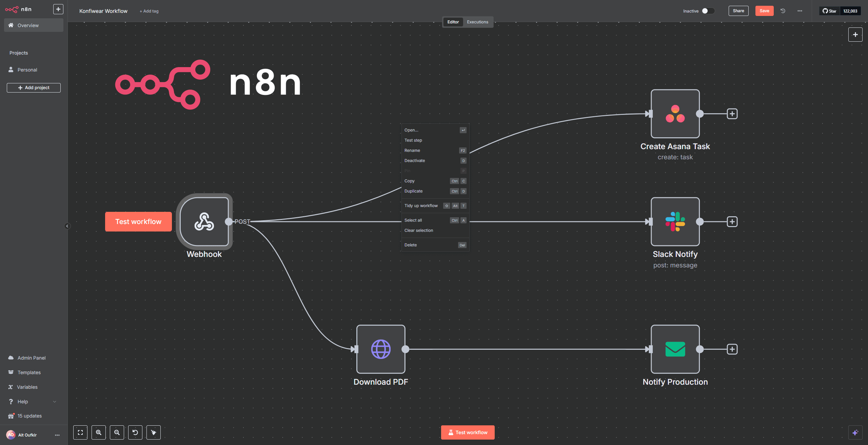The width and height of the screenshot is (868, 445).
Task: Select the Webhook trigger node icon
Action: pyautogui.click(x=204, y=222)
